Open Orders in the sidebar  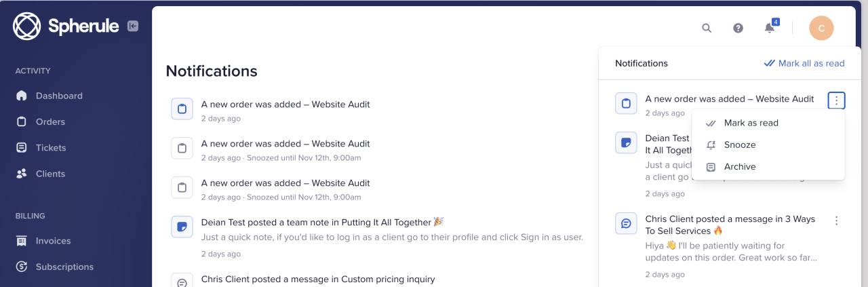[50, 121]
